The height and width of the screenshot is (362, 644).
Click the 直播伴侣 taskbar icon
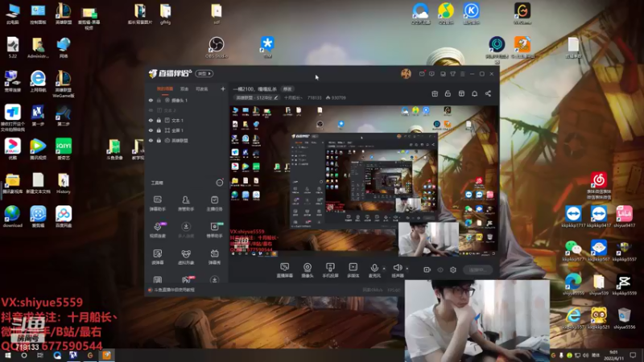click(x=106, y=356)
